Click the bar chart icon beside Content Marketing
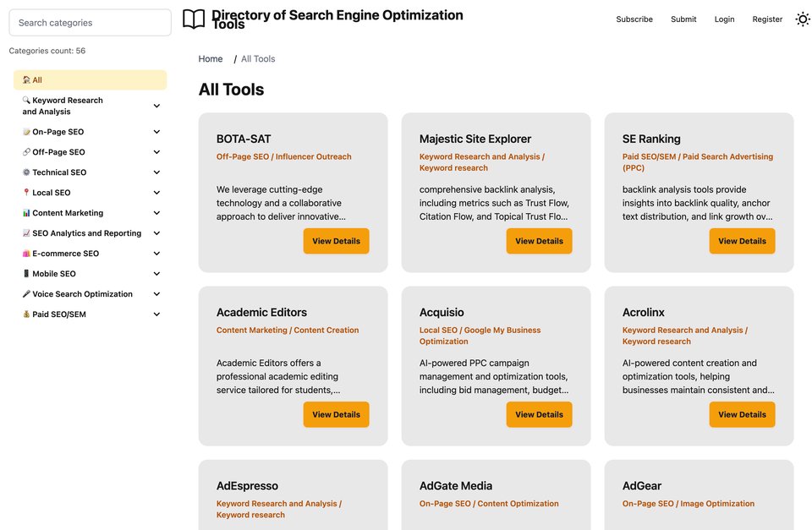The image size is (812, 530). [x=26, y=212]
